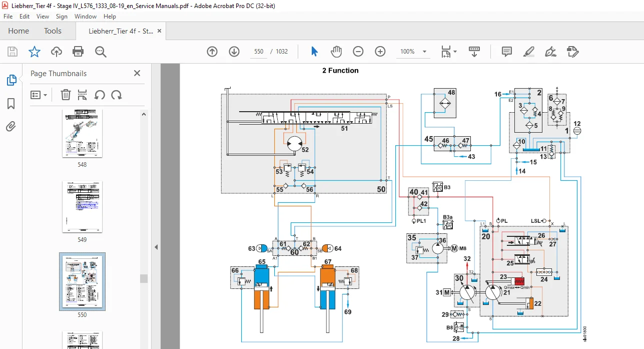Bookmark this file with the star icon

[34, 52]
